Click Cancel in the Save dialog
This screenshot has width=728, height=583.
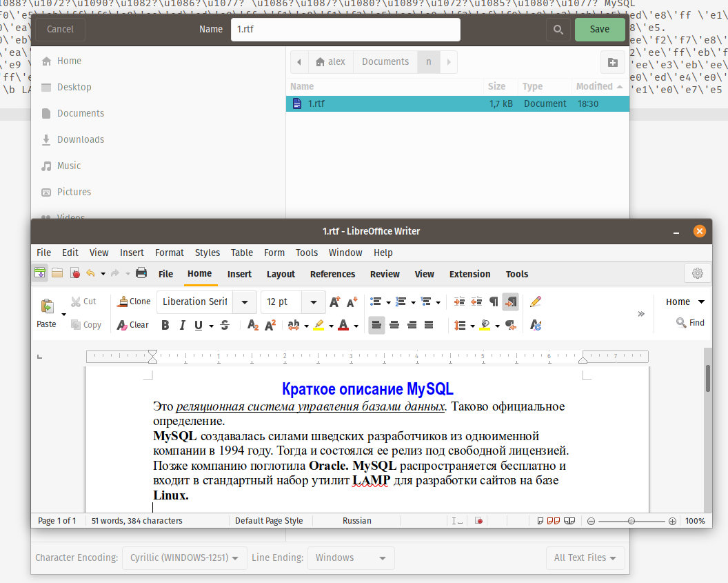coord(61,29)
